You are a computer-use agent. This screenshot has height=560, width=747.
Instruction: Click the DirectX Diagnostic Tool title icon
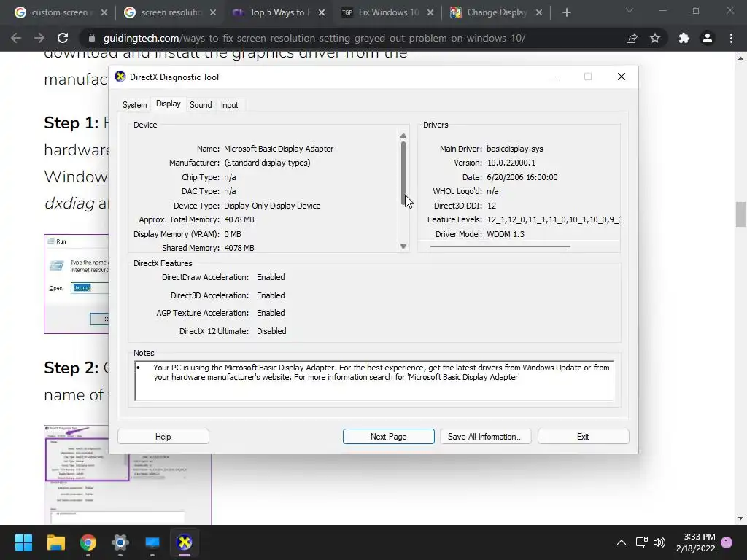120,77
